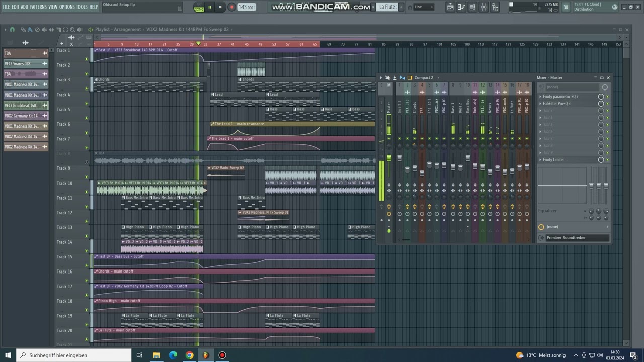
Task: Click the clock icon beside the mixer input selector
Action: point(605,87)
